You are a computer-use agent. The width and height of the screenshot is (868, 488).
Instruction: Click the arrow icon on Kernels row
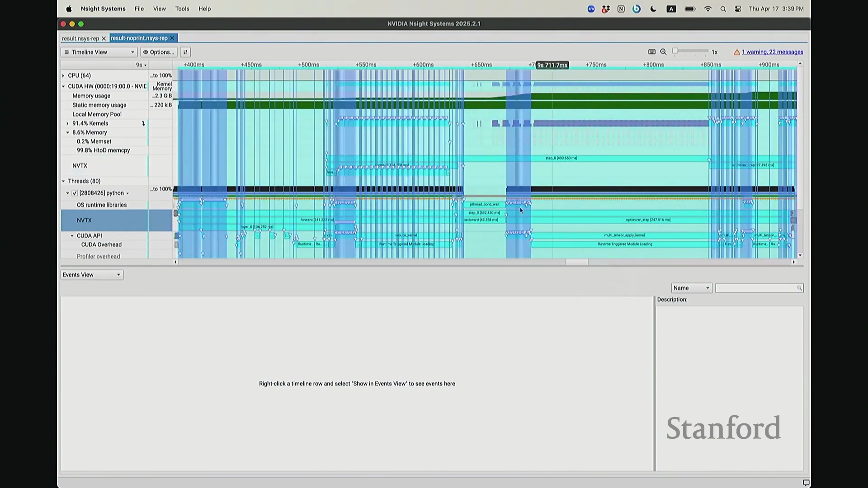click(143, 123)
